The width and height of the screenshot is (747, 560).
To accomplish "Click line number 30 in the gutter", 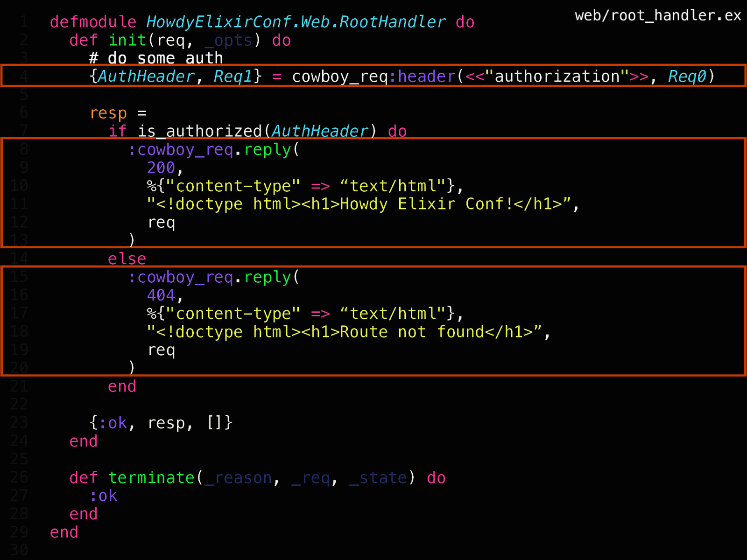I will pos(19,550).
